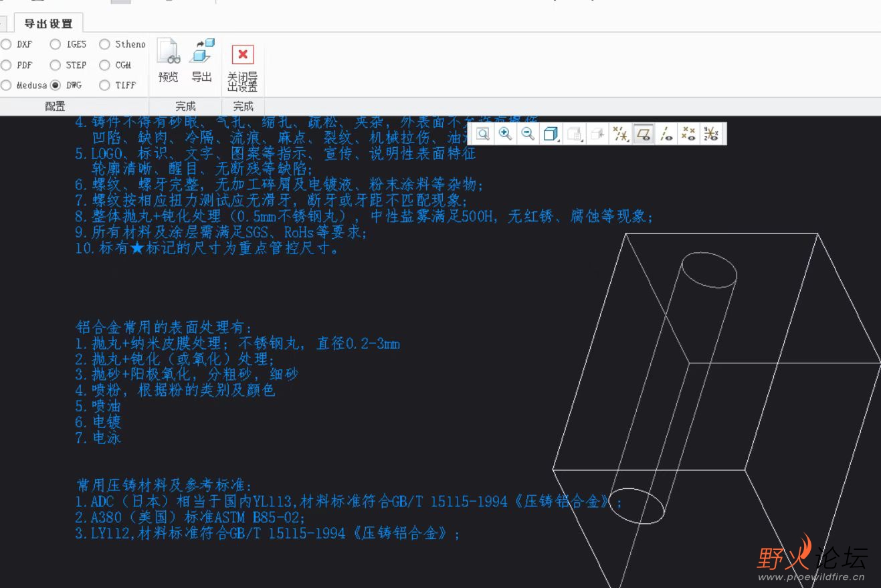Click the 5.喷油 list line
Image resolution: width=881 pixels, height=588 pixels.
98,406
